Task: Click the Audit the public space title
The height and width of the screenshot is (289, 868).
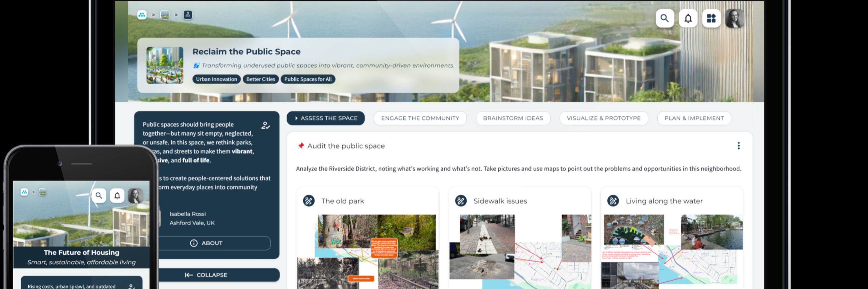Action: (x=346, y=146)
